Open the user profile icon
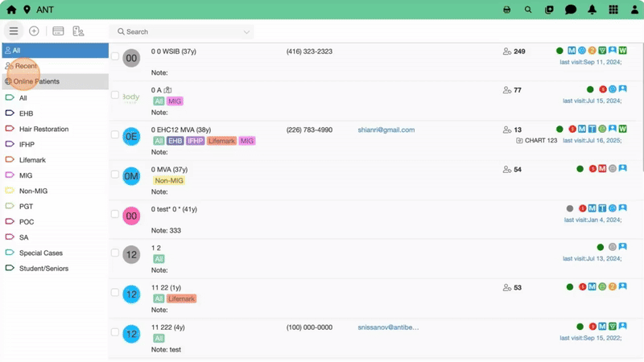 (633, 10)
